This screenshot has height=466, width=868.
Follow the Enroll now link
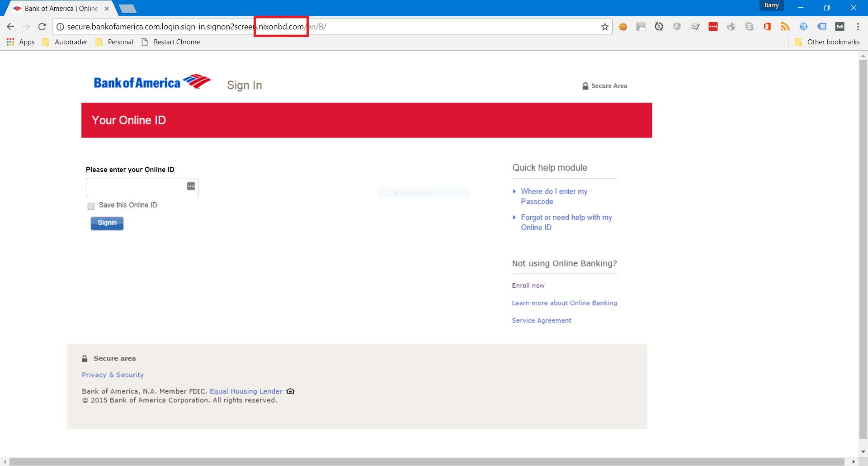[528, 285]
